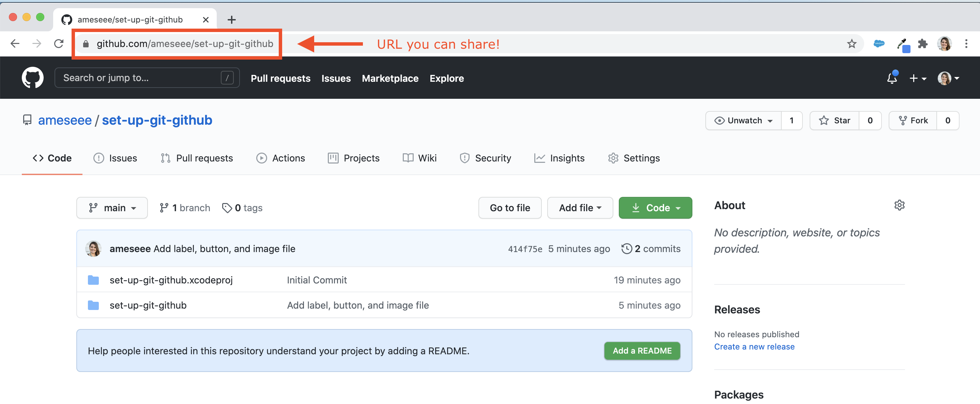Viewport: 980px width, 404px height.
Task: Open the main branch selector dropdown
Action: click(112, 208)
